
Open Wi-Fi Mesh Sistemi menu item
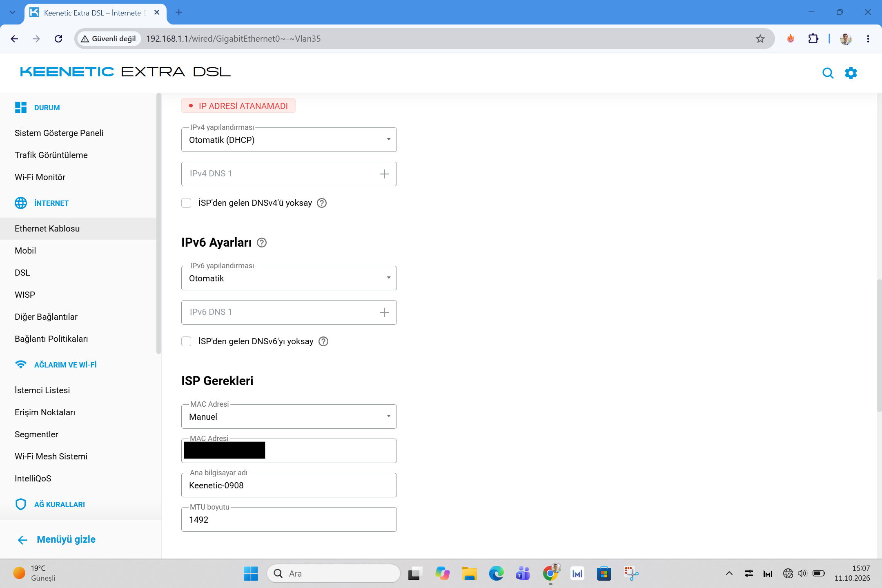click(51, 457)
